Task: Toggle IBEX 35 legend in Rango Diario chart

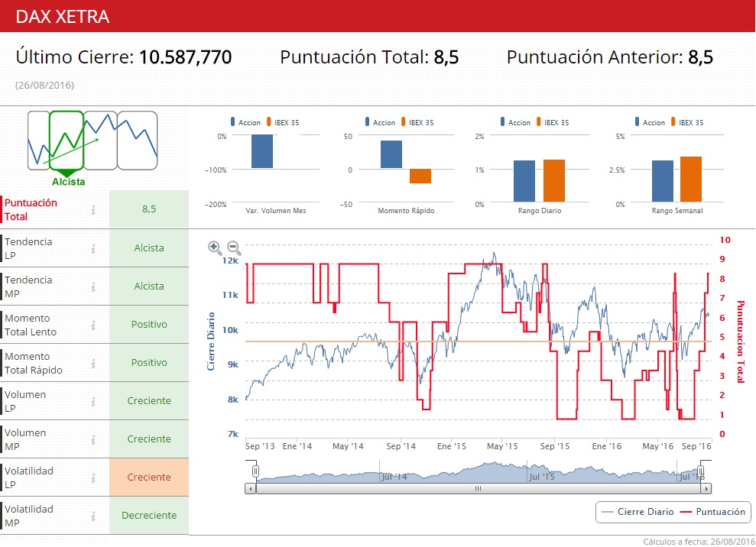Action: pos(553,122)
